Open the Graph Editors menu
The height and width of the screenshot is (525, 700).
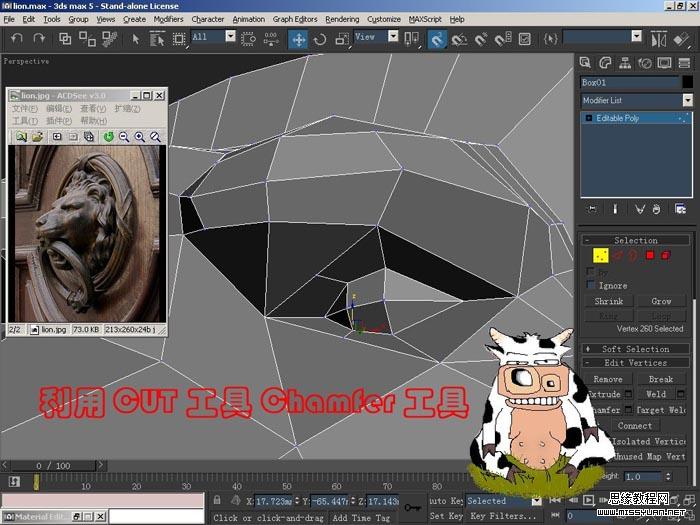coord(295,19)
